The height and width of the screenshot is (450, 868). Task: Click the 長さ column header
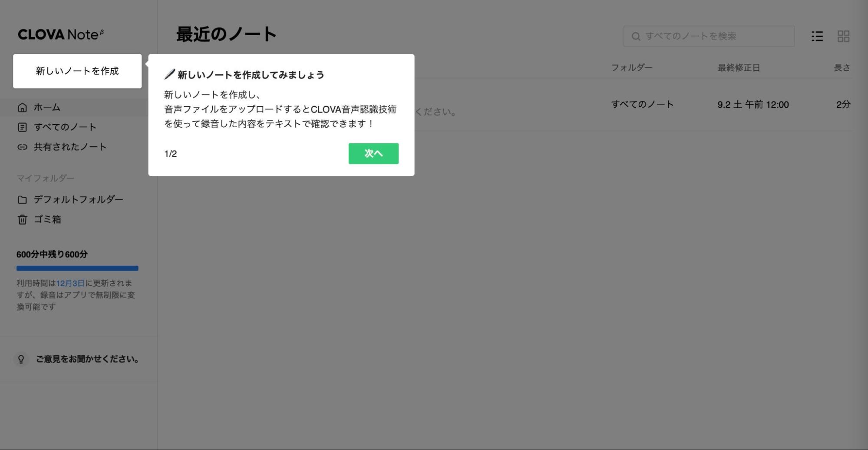click(842, 67)
